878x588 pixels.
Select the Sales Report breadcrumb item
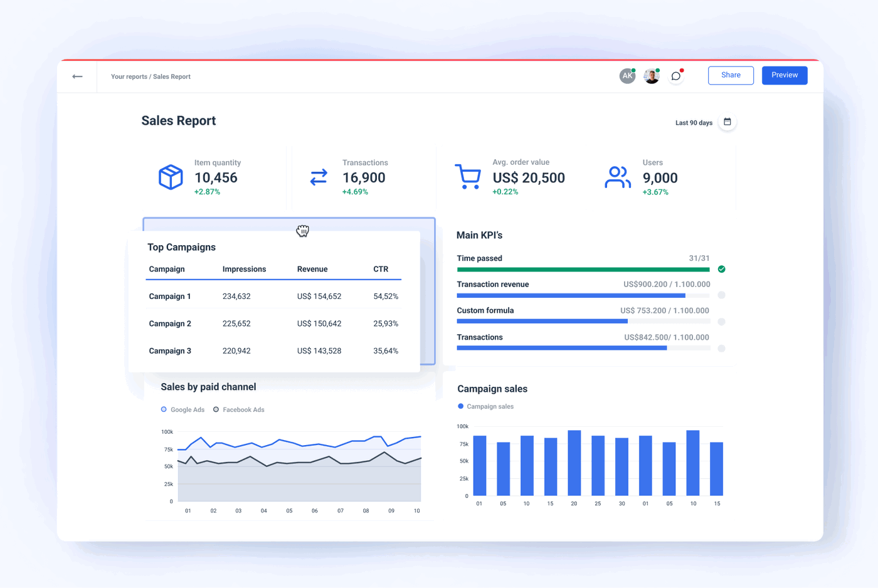tap(171, 76)
